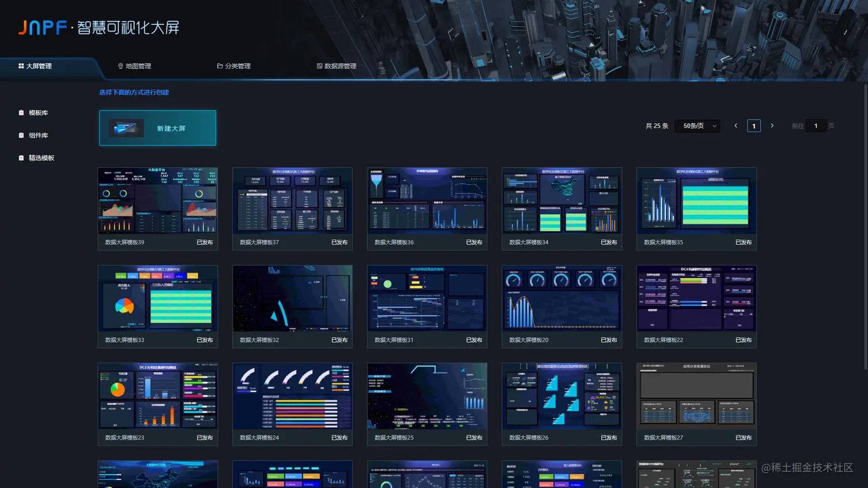Image resolution: width=868 pixels, height=488 pixels.
Task: Click the 数据大屏模板37 title text
Action: 259,242
